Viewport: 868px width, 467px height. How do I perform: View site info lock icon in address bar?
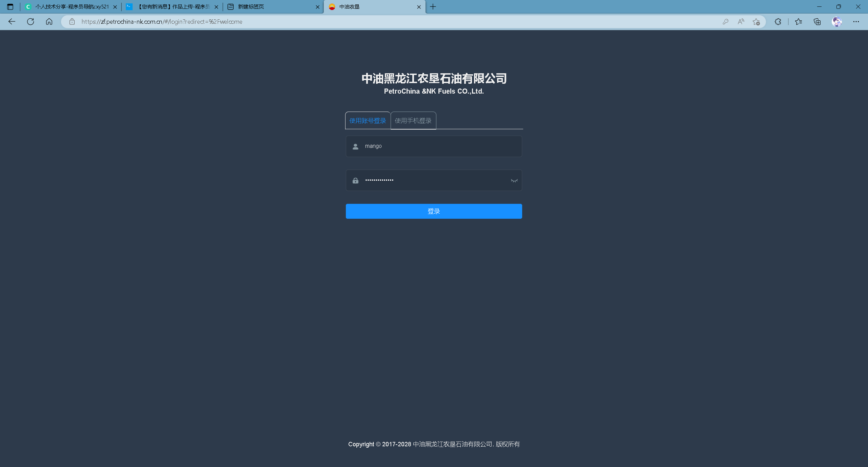point(72,22)
